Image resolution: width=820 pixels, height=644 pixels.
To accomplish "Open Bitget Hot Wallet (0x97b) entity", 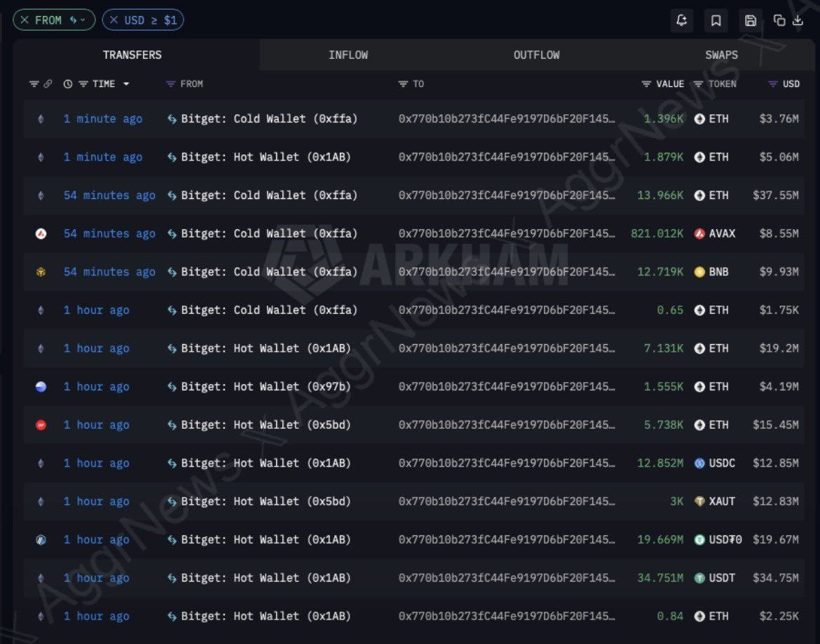I will coord(266,387).
